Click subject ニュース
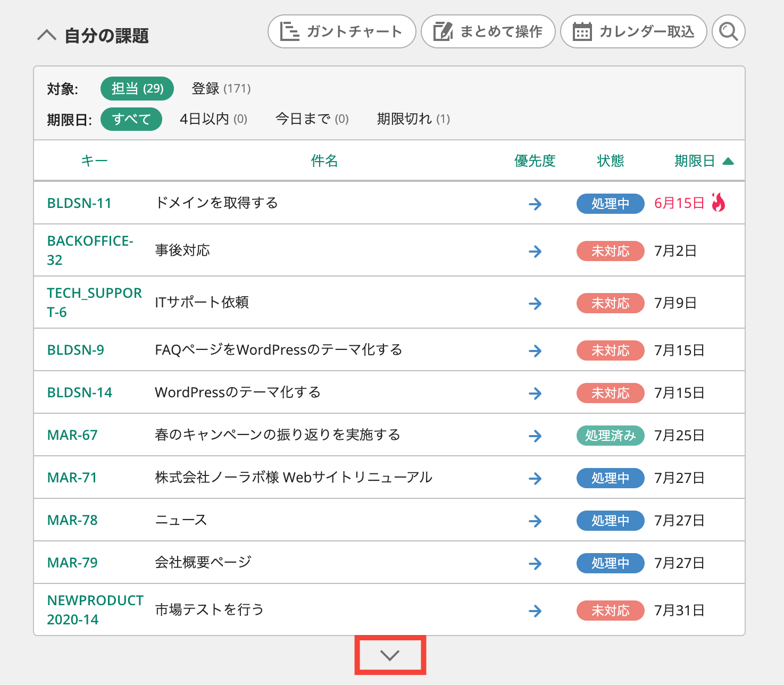Viewport: 784px width, 685px height. (181, 520)
